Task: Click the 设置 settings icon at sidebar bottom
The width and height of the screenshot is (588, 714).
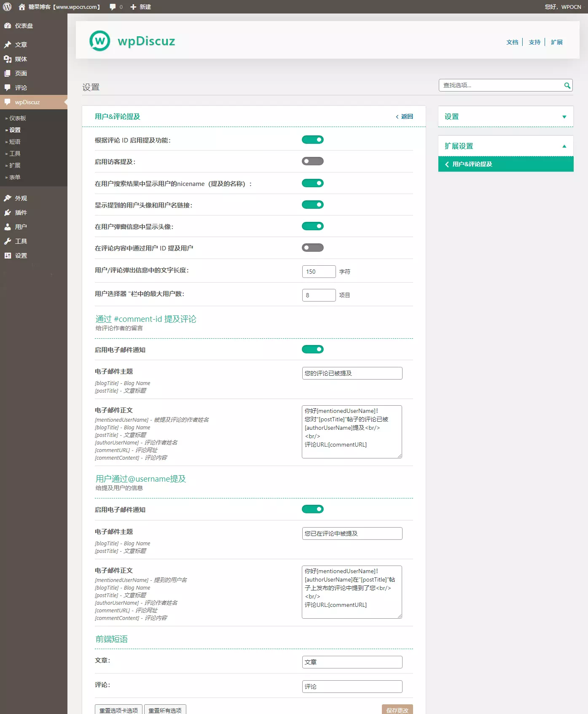Action: (x=8, y=256)
